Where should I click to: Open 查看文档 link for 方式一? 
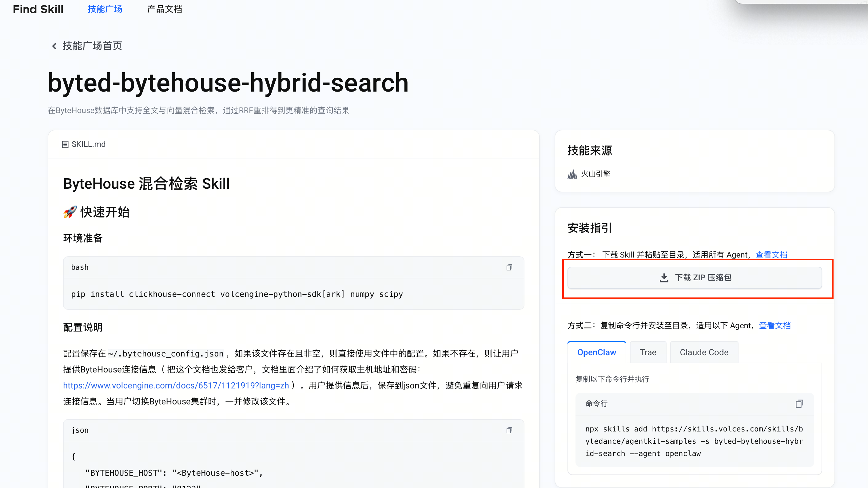point(771,255)
